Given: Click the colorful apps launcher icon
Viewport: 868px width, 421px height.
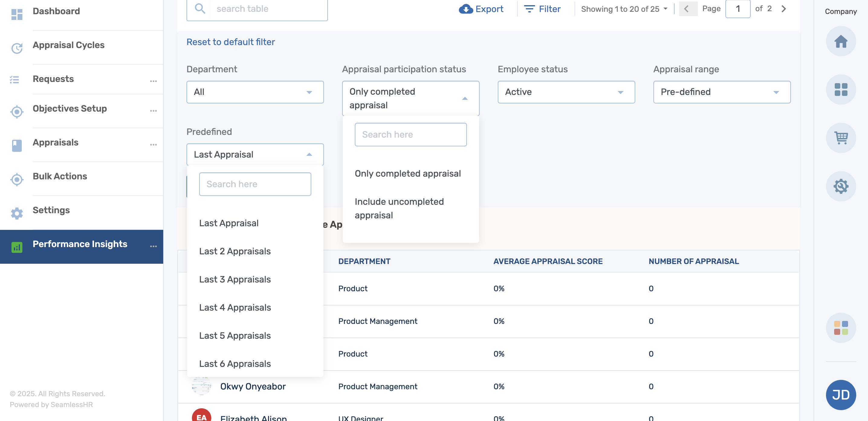Looking at the screenshot, I should [x=840, y=328].
